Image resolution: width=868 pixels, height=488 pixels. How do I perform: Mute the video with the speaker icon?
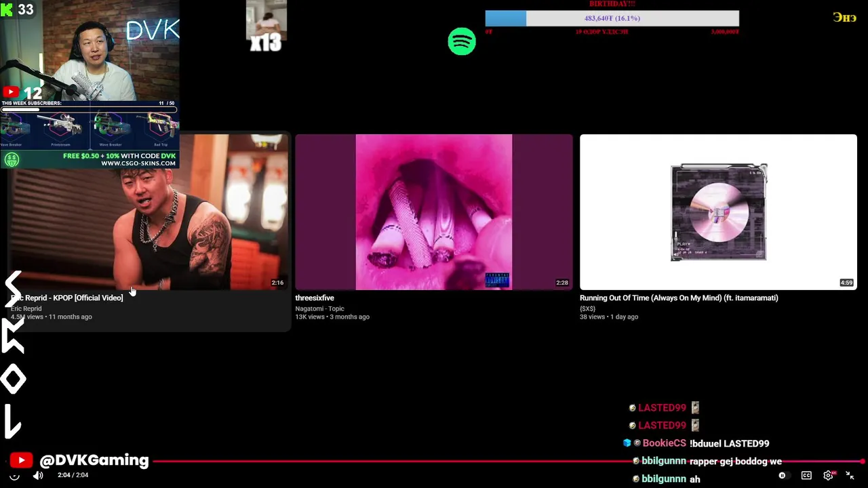(x=38, y=476)
